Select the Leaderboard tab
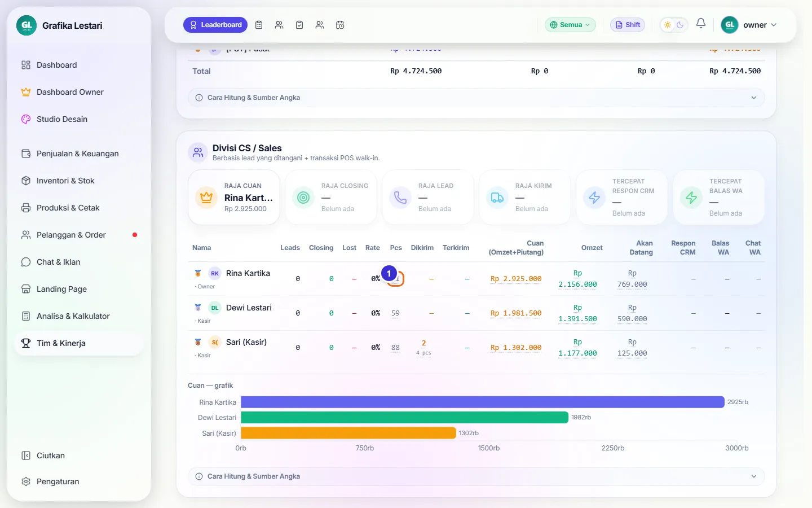812x508 pixels. pos(215,25)
